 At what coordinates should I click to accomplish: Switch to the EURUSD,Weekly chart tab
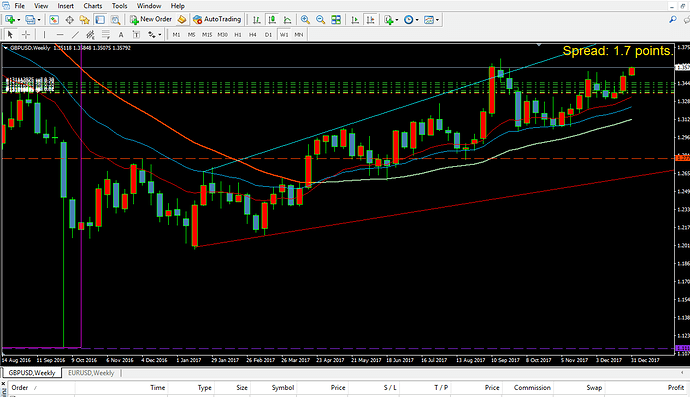click(x=91, y=373)
